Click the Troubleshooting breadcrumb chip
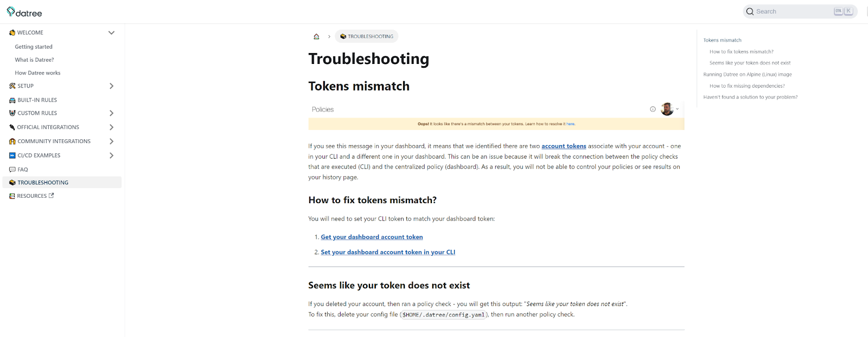The height and width of the screenshot is (337, 868). click(367, 36)
